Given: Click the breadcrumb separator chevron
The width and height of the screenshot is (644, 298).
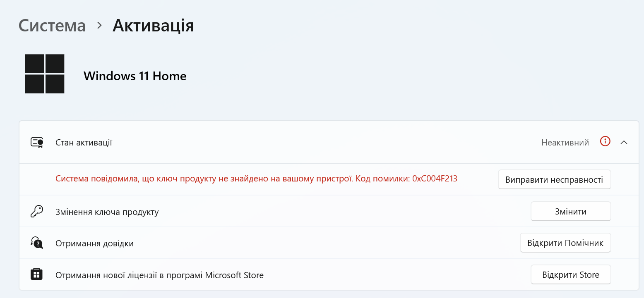Looking at the screenshot, I should click(x=98, y=26).
